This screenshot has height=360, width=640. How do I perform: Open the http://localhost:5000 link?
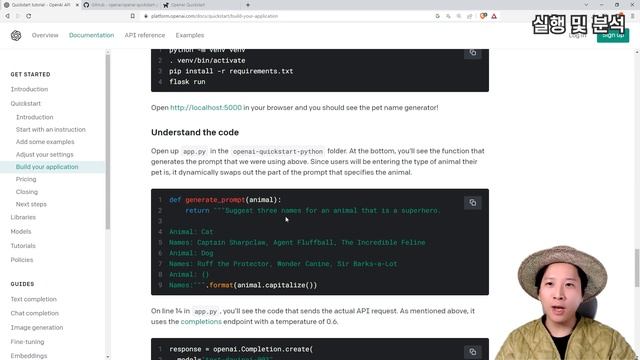206,108
